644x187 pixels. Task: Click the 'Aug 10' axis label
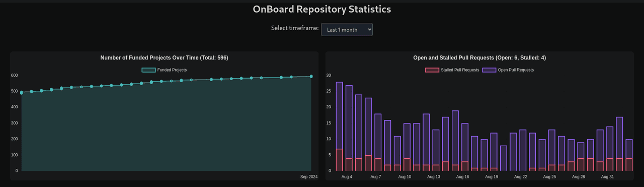pyautogui.click(x=405, y=177)
